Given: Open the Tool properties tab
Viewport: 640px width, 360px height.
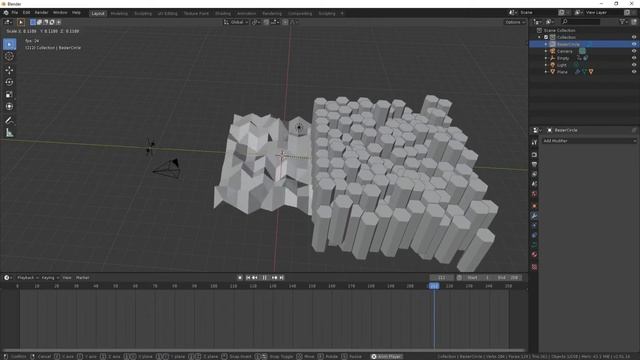Looking at the screenshot, I should tap(534, 142).
